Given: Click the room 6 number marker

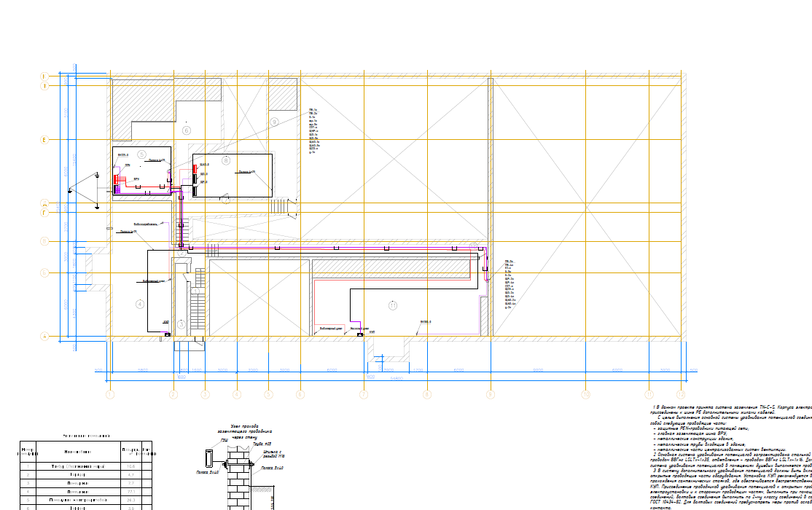Looking at the screenshot, I should coord(186,130).
